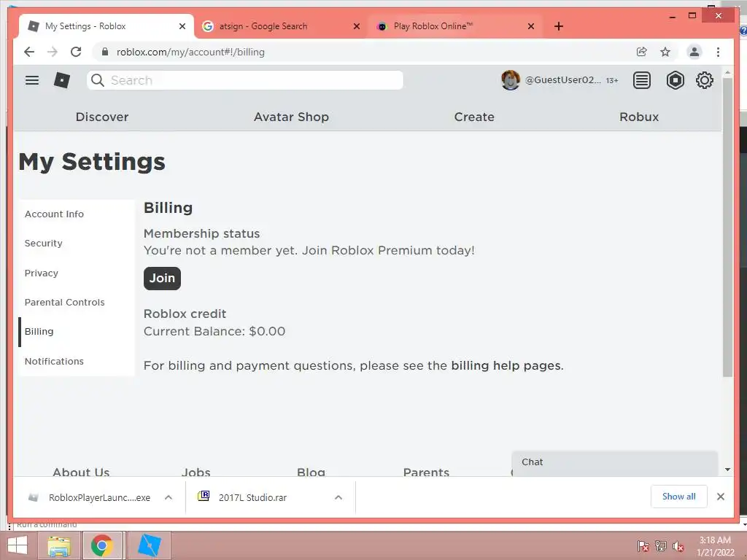The height and width of the screenshot is (560, 747).
Task: Open File Explorer from the taskbar
Action: click(x=60, y=545)
